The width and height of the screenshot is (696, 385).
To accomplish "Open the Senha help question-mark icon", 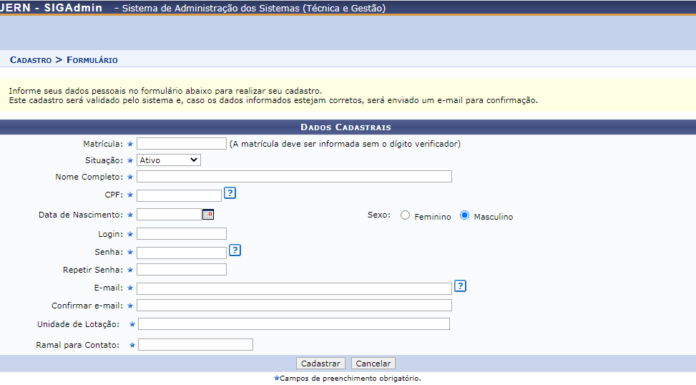I will tap(235, 250).
